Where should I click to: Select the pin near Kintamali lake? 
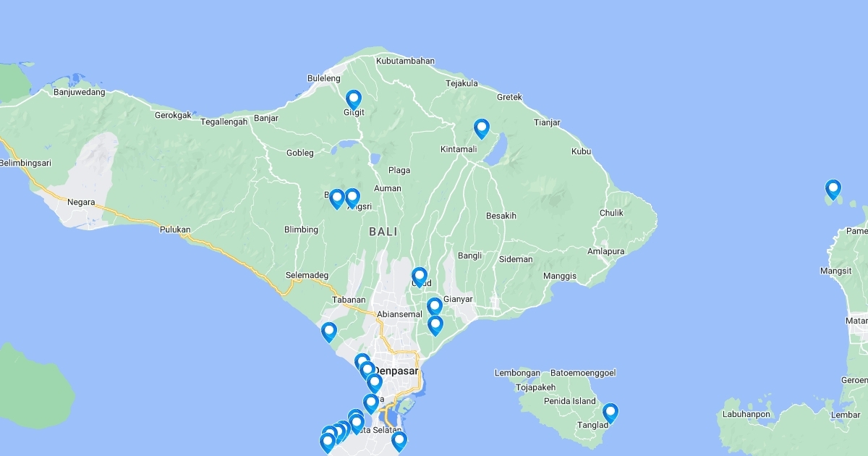click(482, 129)
